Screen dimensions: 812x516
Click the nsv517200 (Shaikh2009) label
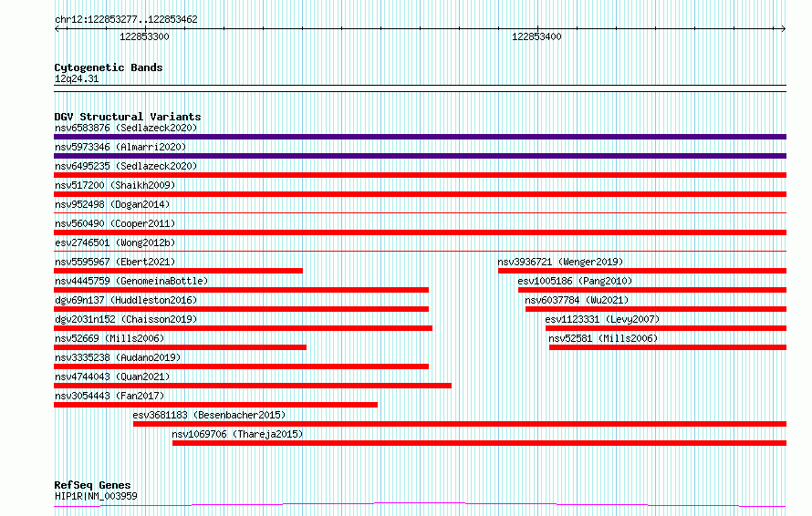point(115,185)
